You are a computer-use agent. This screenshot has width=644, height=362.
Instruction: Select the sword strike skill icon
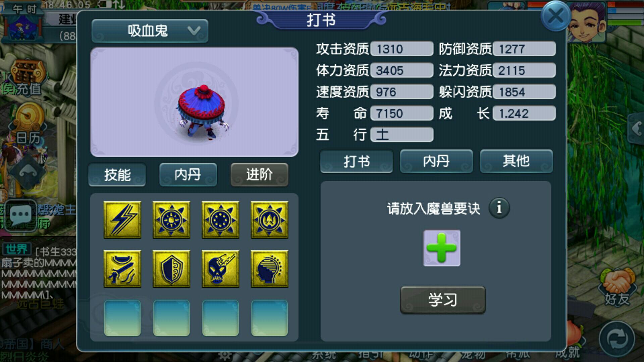pyautogui.click(x=122, y=269)
